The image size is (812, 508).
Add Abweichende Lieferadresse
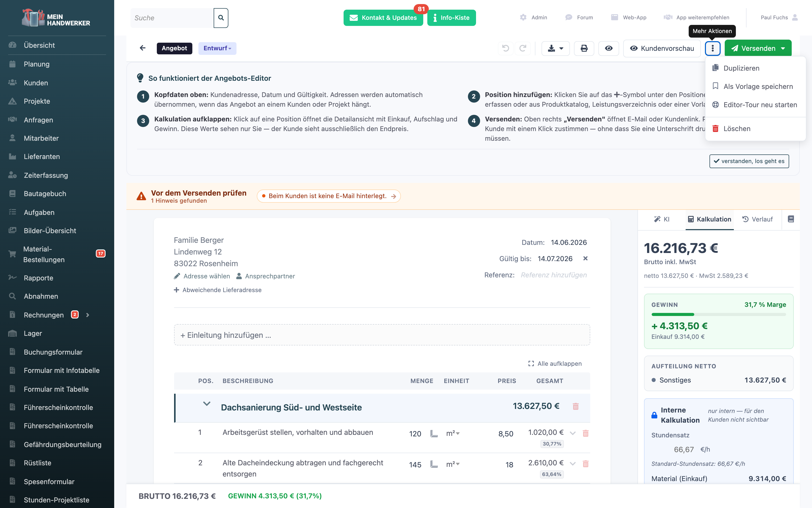click(x=217, y=290)
